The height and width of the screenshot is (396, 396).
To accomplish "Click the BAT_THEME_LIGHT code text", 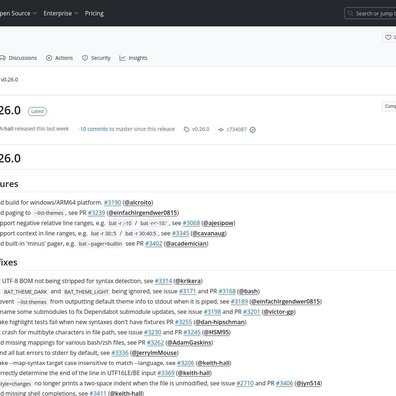I will pyautogui.click(x=86, y=292).
